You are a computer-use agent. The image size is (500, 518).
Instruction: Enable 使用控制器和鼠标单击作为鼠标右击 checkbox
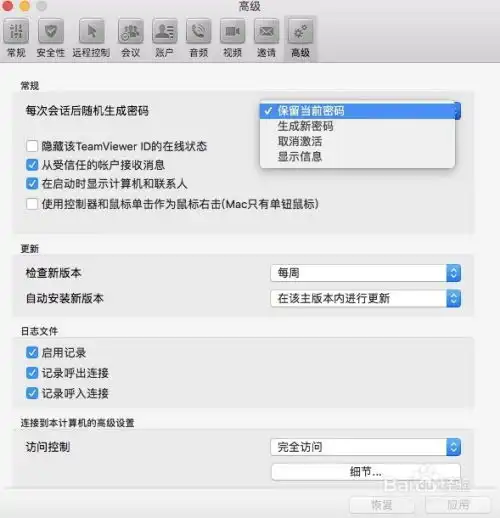[x=32, y=204]
